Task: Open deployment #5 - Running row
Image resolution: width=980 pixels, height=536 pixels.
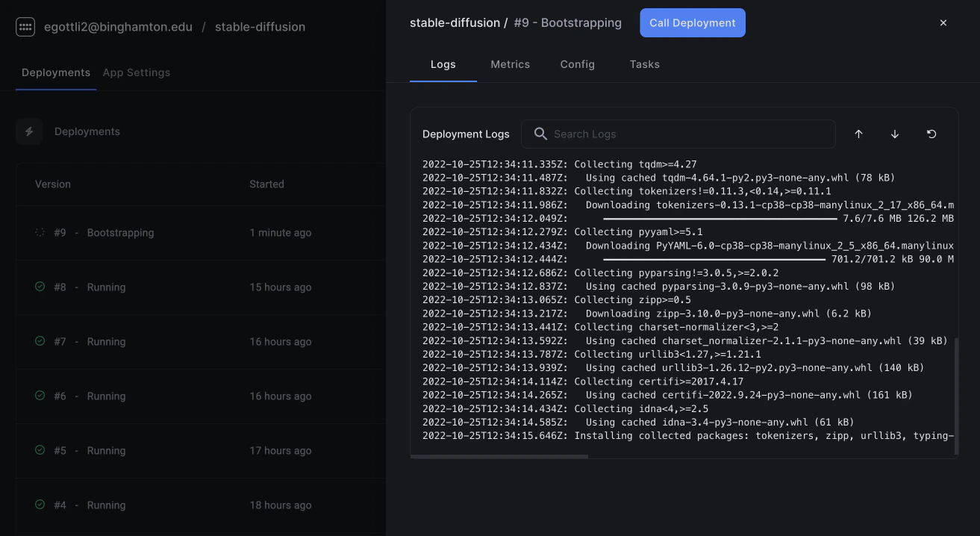Action: tap(200, 451)
